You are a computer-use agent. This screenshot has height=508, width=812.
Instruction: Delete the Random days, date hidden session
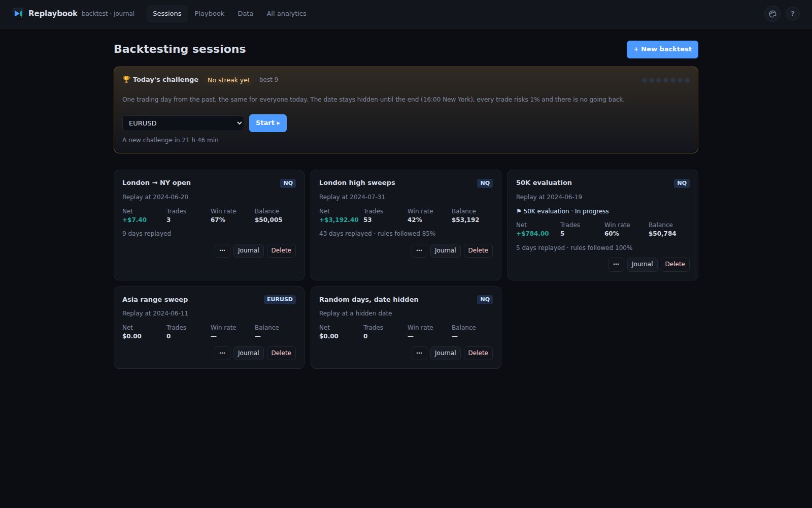pyautogui.click(x=478, y=353)
